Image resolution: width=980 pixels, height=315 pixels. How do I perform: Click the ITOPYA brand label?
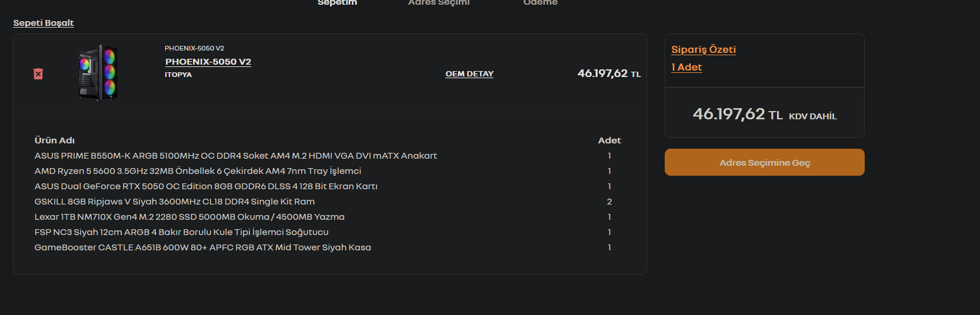point(178,75)
